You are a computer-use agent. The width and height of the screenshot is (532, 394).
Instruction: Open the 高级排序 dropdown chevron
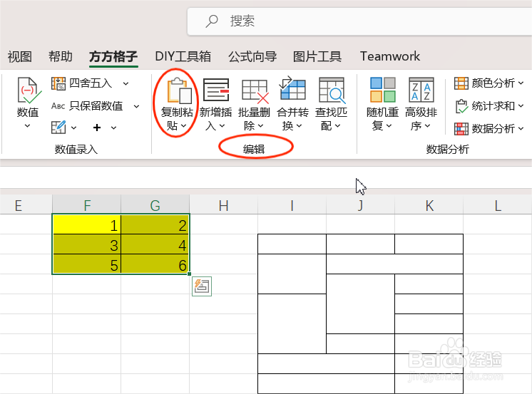pyautogui.click(x=427, y=126)
